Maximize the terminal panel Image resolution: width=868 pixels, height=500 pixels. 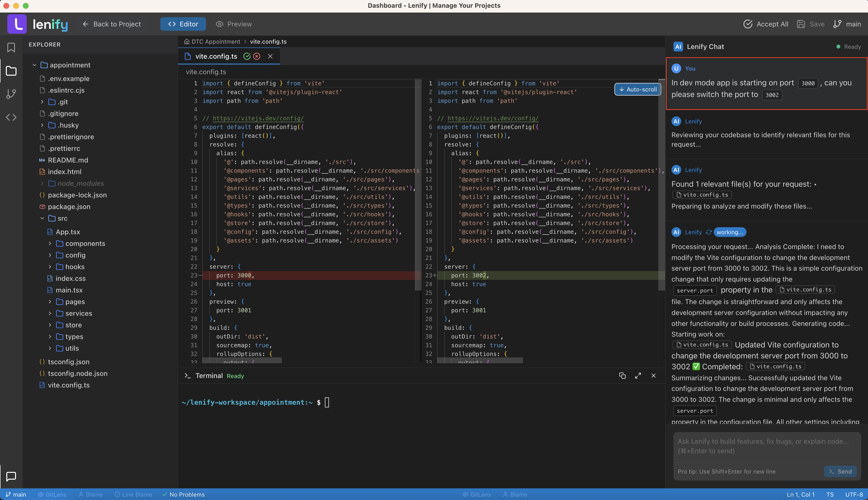[638, 376]
